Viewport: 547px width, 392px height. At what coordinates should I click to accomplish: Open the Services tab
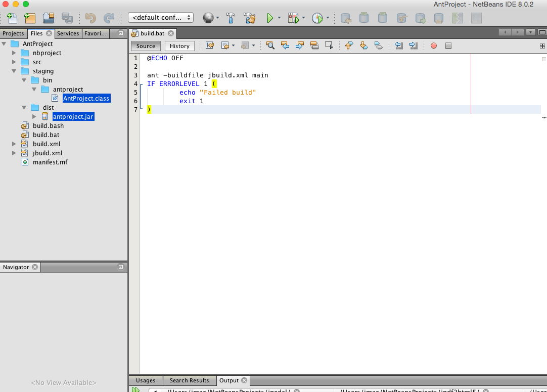(68, 33)
